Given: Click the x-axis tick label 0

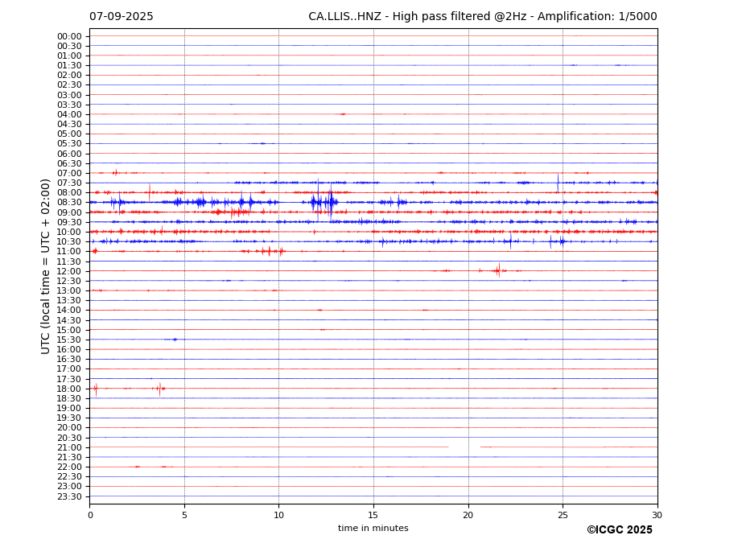Looking at the screenshot, I should tap(90, 515).
